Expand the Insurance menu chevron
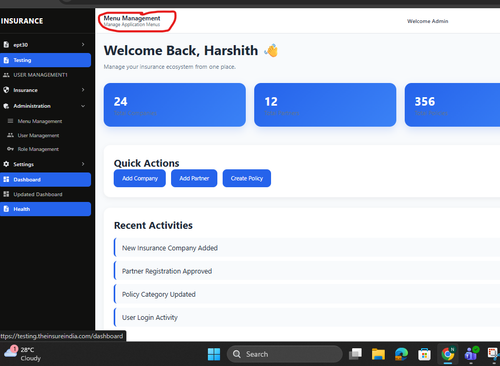Screen dimensions: 500x366 click(83, 90)
